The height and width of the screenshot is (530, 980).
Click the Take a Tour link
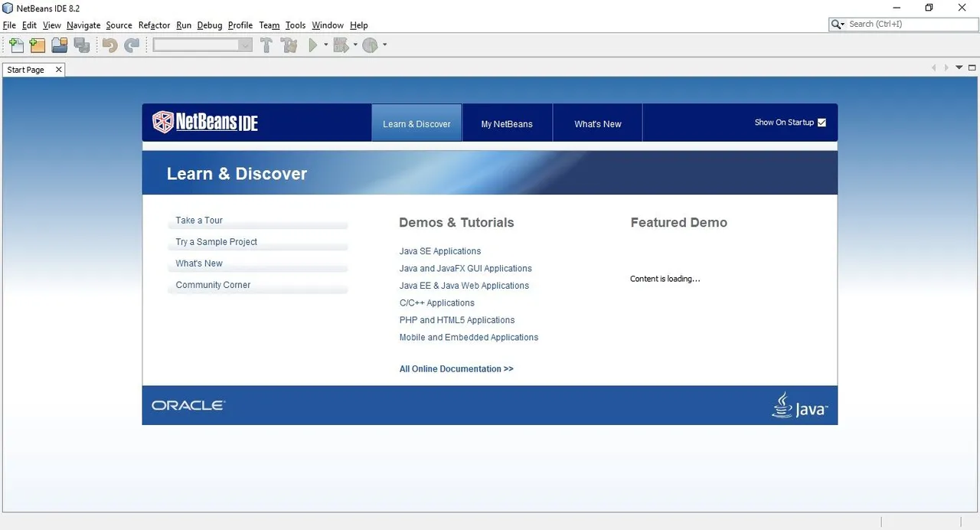click(x=199, y=221)
